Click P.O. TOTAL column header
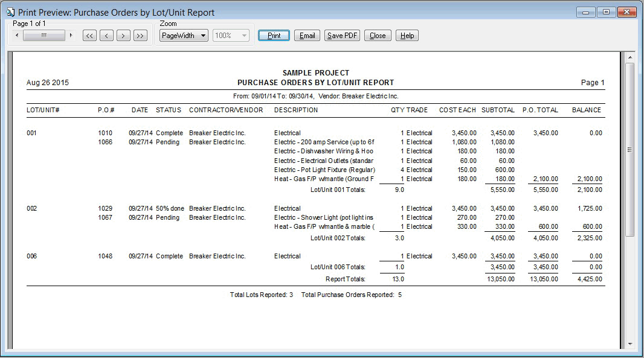The image size is (644, 358). (x=540, y=110)
